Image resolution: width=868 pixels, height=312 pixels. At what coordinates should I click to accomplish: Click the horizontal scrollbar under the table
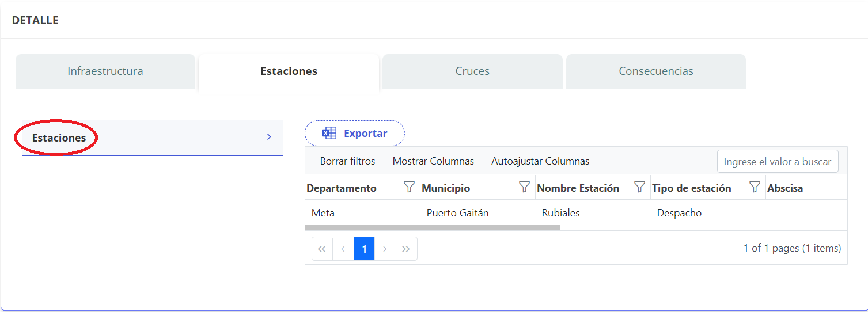point(432,227)
